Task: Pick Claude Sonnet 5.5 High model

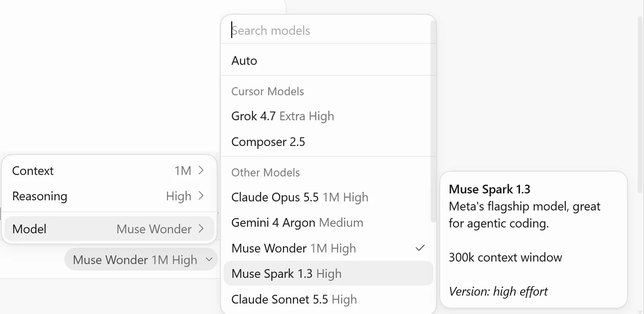Action: click(x=328, y=299)
